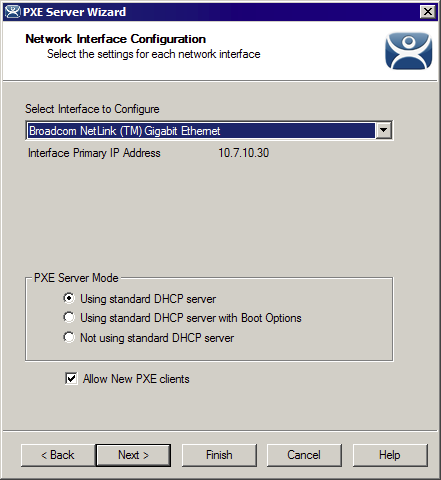The height and width of the screenshot is (480, 441).
Task: Go to the Next wizard page
Action: pyautogui.click(x=133, y=455)
